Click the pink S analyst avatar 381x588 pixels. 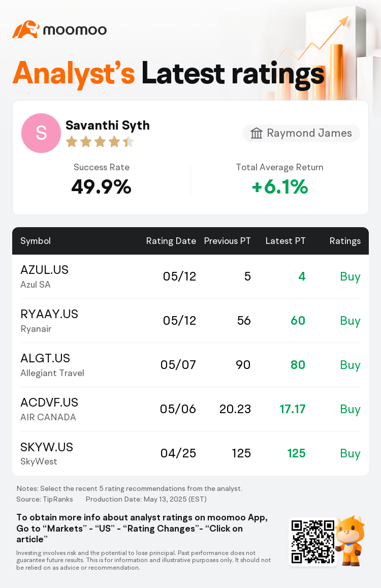(41, 133)
